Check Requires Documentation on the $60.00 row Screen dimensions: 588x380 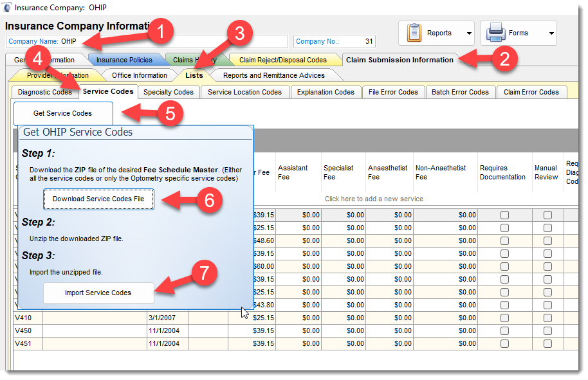(x=505, y=266)
